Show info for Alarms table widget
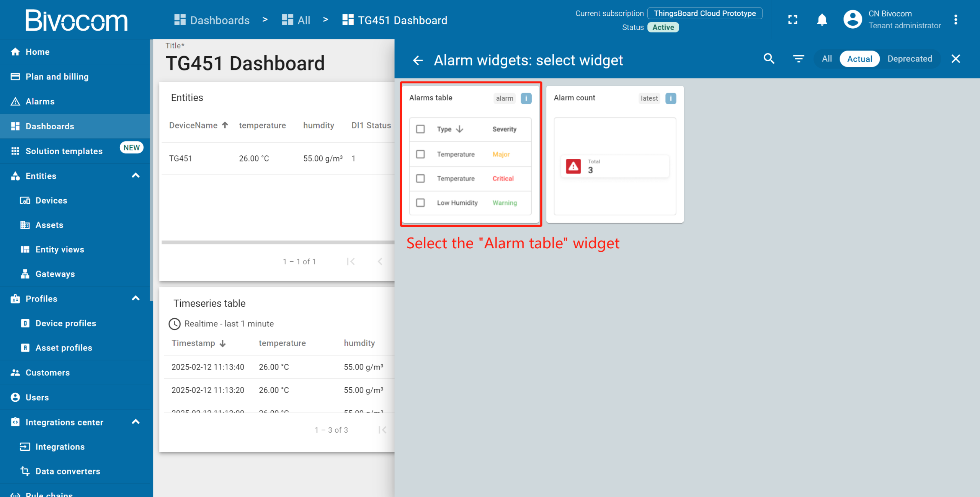The height and width of the screenshot is (497, 980). pyautogui.click(x=526, y=98)
